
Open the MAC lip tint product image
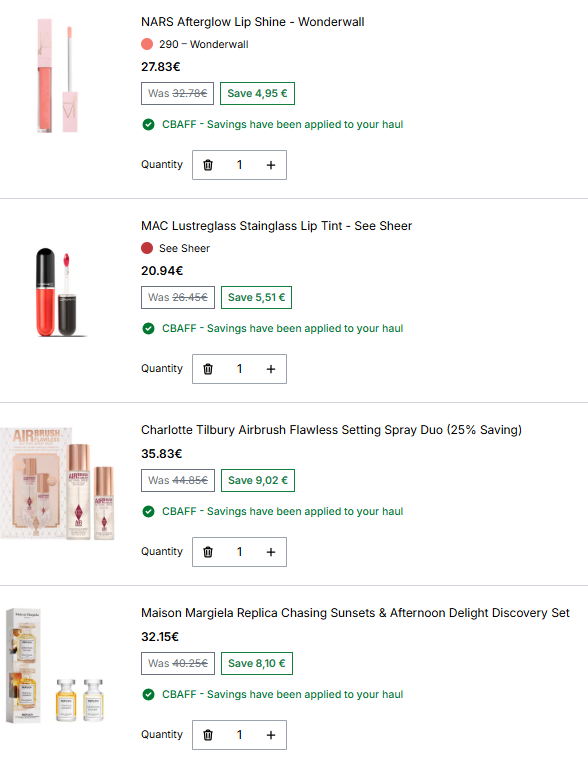[60, 292]
